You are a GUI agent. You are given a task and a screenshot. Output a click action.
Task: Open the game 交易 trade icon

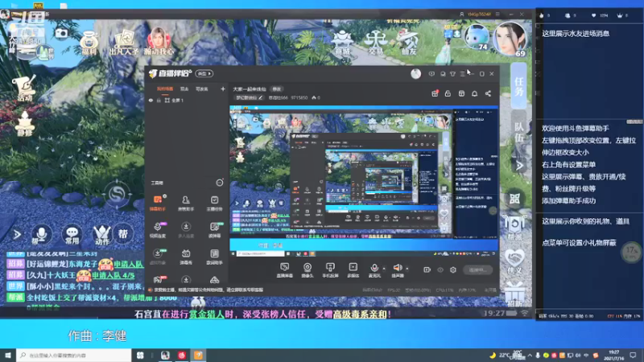pyautogui.click(x=376, y=43)
